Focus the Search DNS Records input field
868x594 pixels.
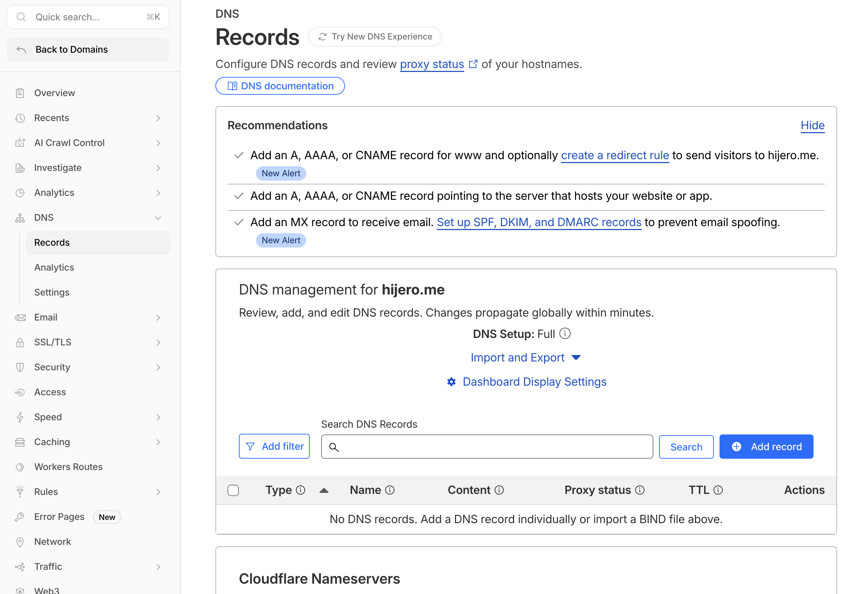click(487, 447)
